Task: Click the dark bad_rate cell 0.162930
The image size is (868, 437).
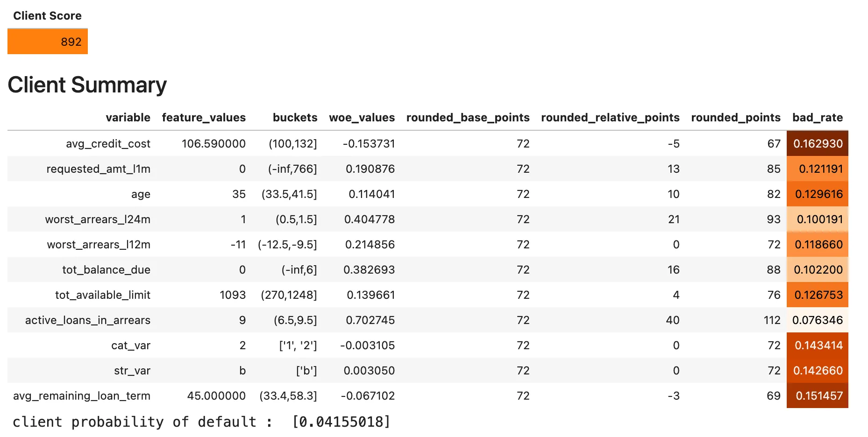Action: coord(818,143)
